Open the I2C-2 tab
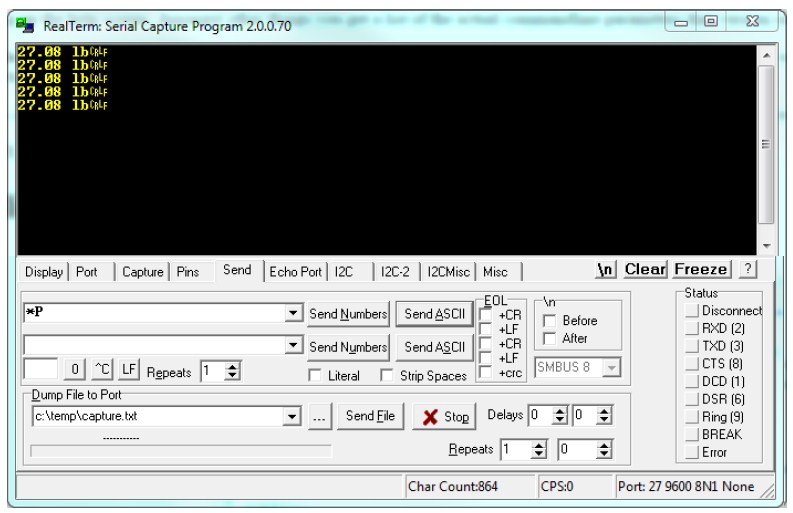The image size is (793, 513). tap(395, 272)
